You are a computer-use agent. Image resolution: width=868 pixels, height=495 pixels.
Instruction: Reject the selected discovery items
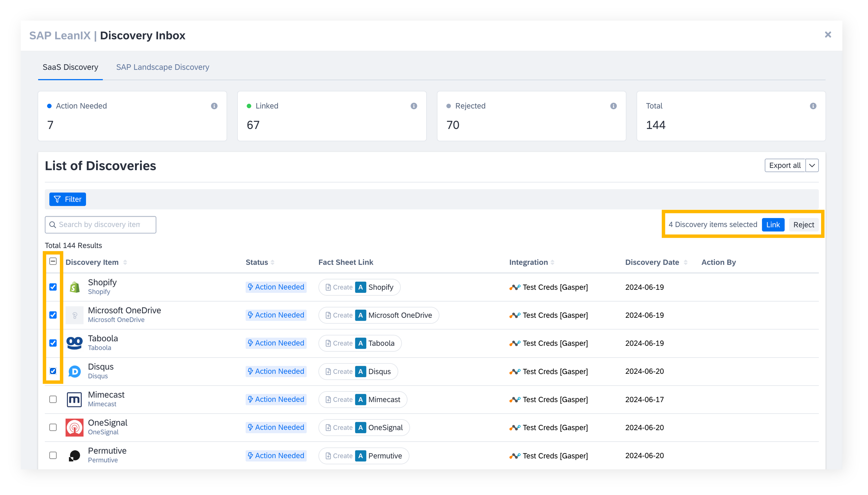point(803,225)
